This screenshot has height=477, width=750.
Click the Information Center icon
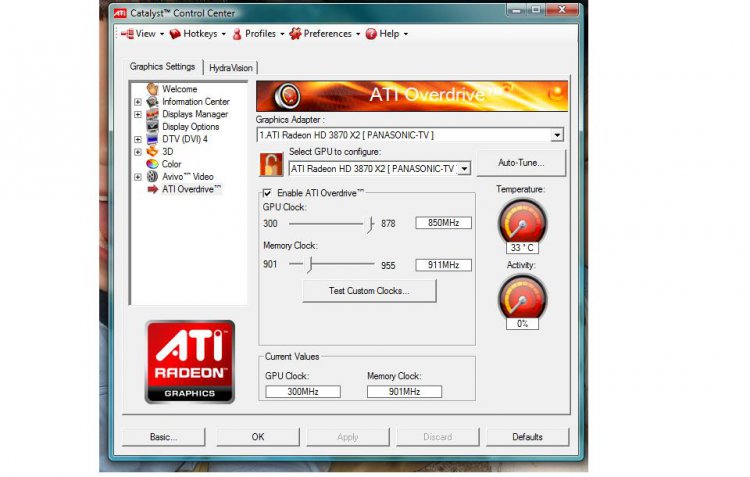coord(153,101)
